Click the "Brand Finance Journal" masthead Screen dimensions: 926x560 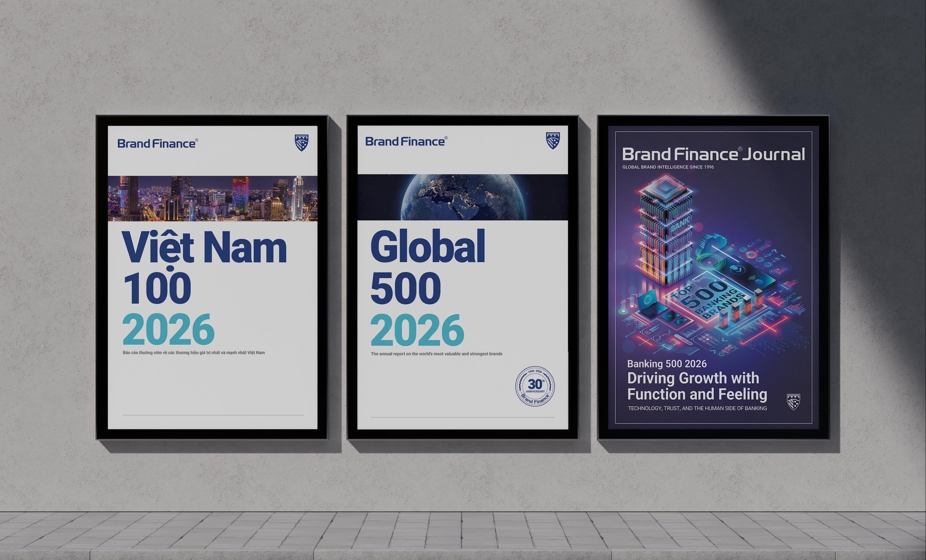click(713, 154)
